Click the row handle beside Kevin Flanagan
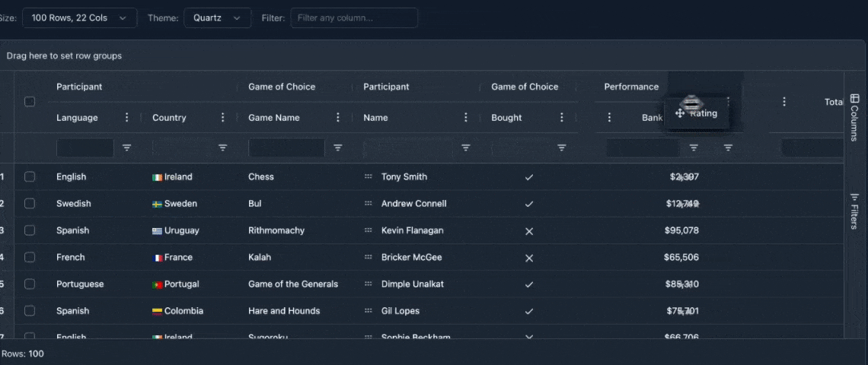Screen dimensions: 868x365 [x=368, y=230]
